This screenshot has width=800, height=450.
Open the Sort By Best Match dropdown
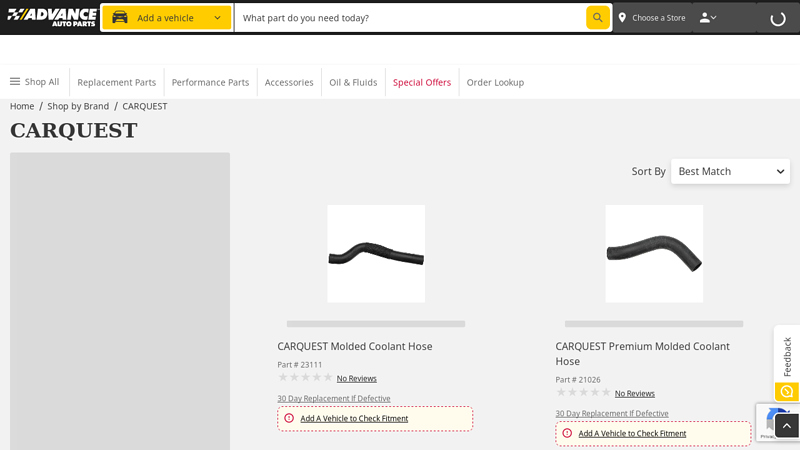coord(730,171)
